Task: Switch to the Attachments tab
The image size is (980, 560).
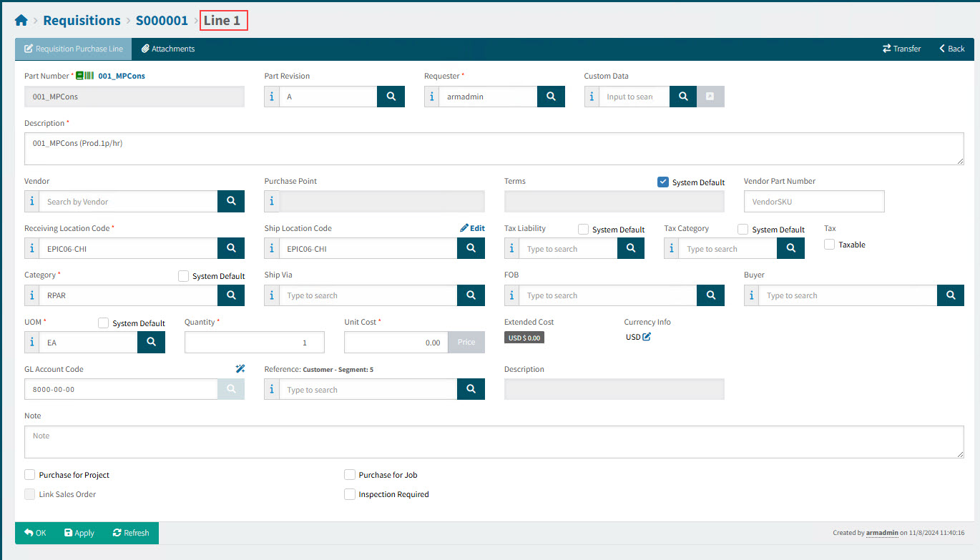Action: point(168,49)
